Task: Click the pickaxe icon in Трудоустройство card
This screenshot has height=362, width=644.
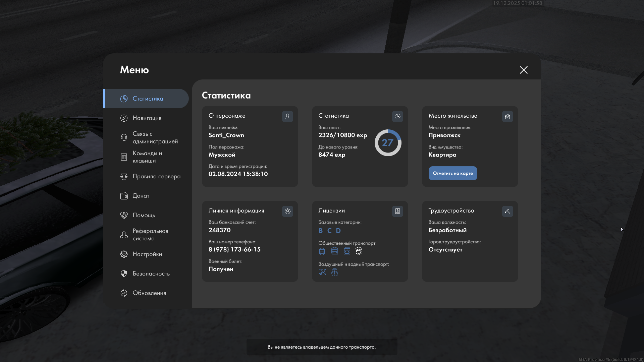Action: [x=507, y=211]
